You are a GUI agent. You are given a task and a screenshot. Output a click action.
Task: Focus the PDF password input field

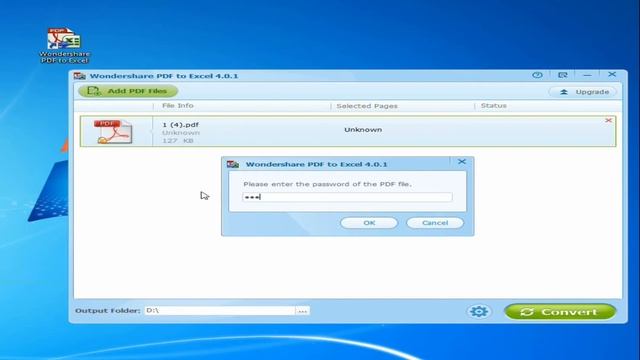(347, 197)
